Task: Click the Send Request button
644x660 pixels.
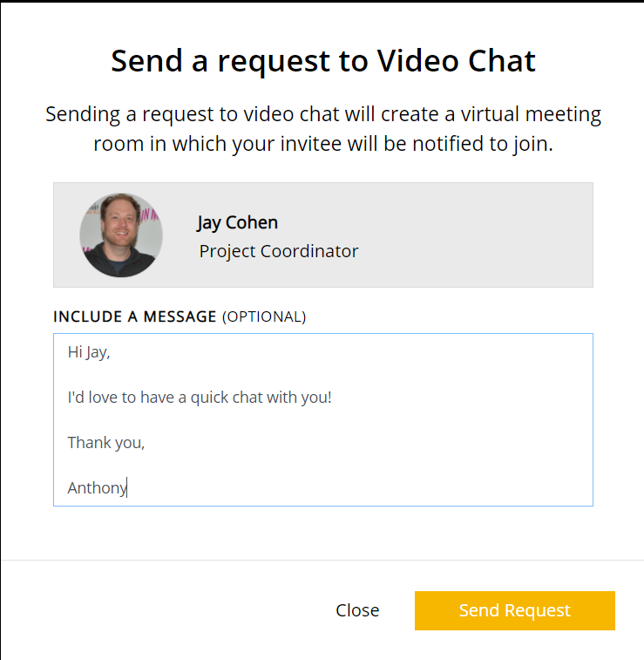Action: click(x=514, y=610)
